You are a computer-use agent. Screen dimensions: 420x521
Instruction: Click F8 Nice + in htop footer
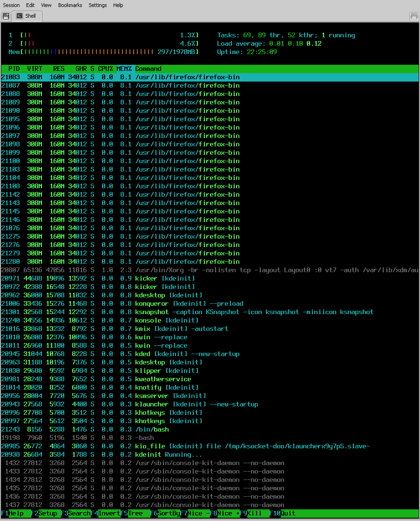pyautogui.click(x=225, y=514)
